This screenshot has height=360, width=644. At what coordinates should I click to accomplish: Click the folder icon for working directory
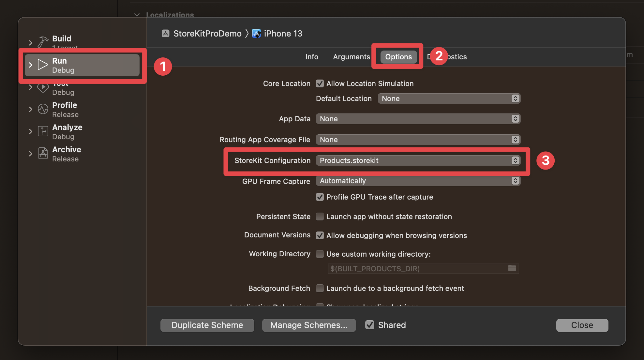tap(512, 268)
